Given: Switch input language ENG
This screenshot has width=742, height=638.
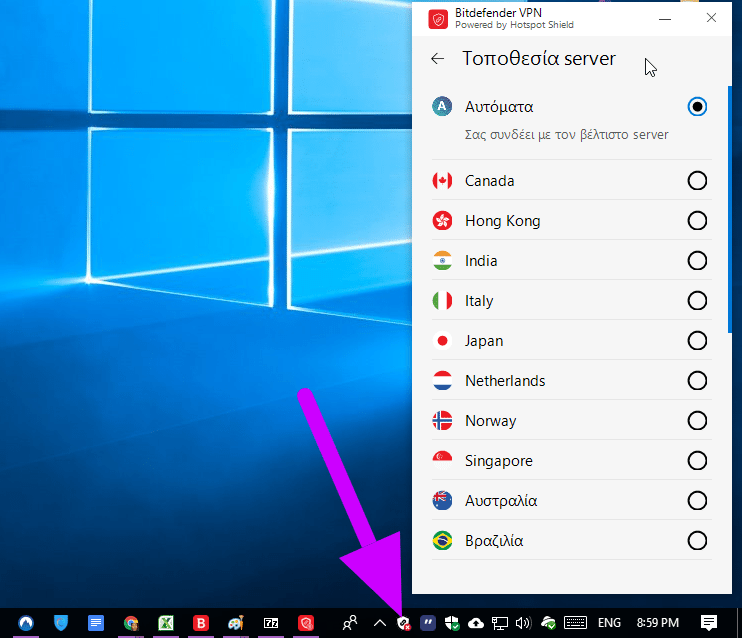Looking at the screenshot, I should [x=609, y=623].
